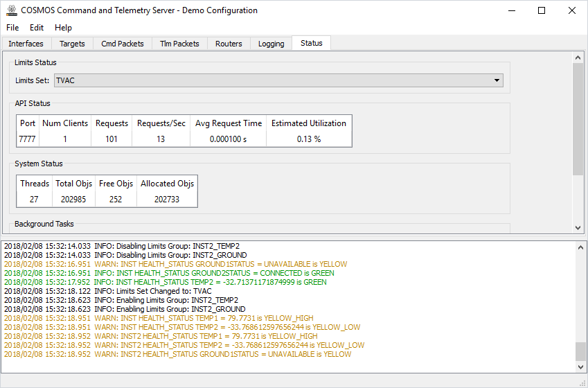This screenshot has height=388, width=588.
Task: Open the Tlm Packets tab
Action: click(x=179, y=44)
